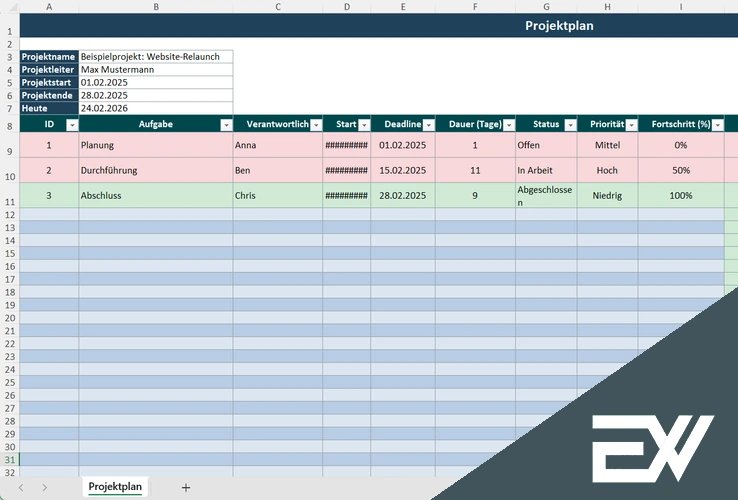Click the previous sheet navigation arrow

click(21, 488)
